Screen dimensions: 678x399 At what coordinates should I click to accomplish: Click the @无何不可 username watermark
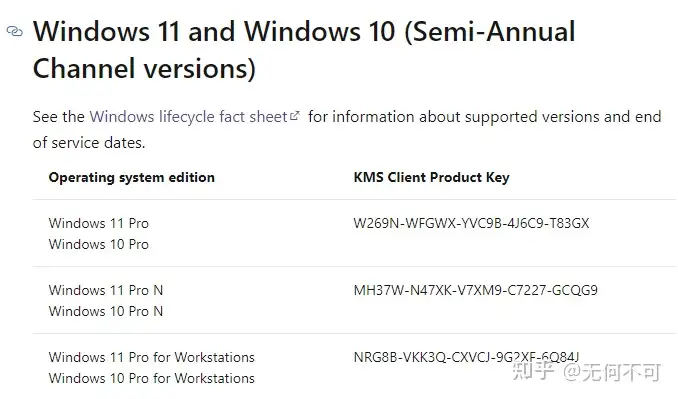tap(611, 372)
